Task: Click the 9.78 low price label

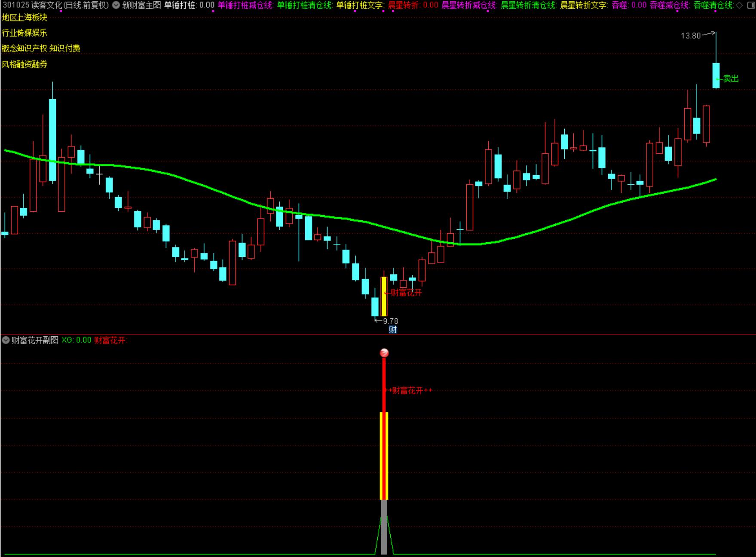Action: coord(391,321)
